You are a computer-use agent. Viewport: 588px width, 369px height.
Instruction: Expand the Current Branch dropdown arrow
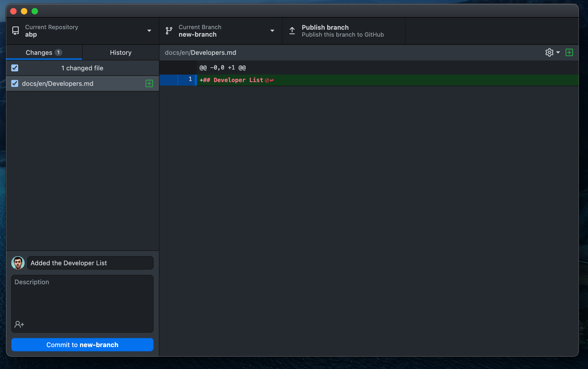[x=272, y=31]
